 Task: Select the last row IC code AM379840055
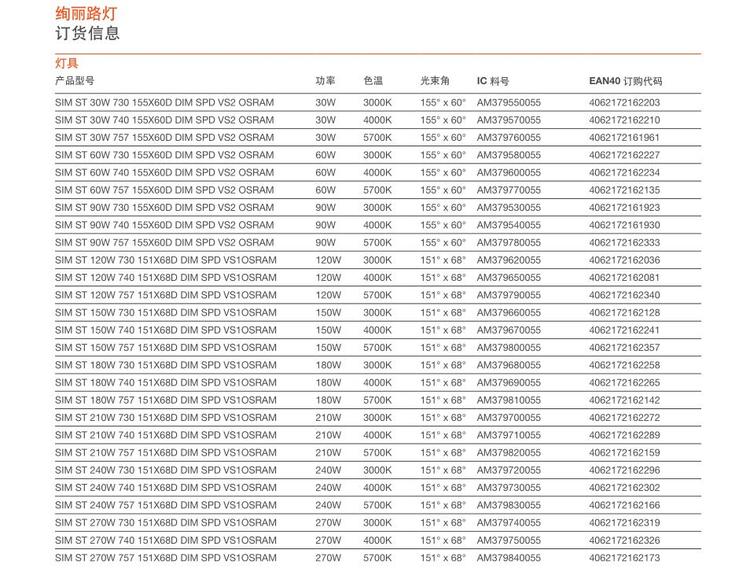tap(508, 558)
